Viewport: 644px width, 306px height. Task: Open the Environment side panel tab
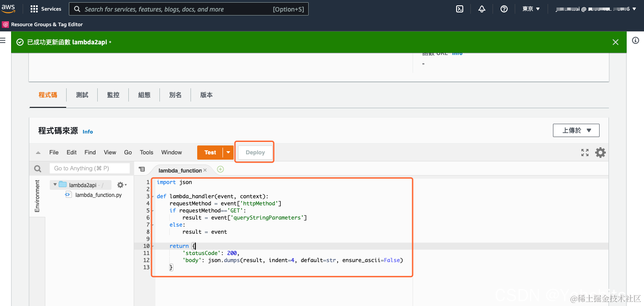click(x=37, y=196)
